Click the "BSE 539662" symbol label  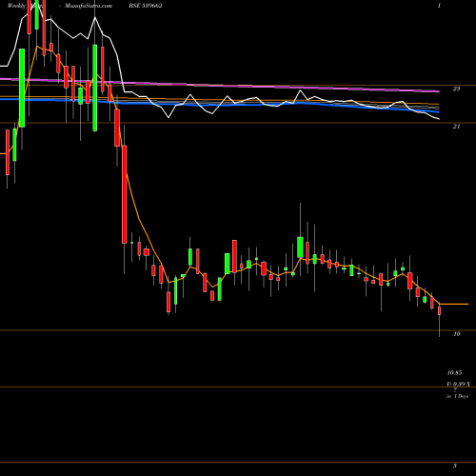point(146,6)
